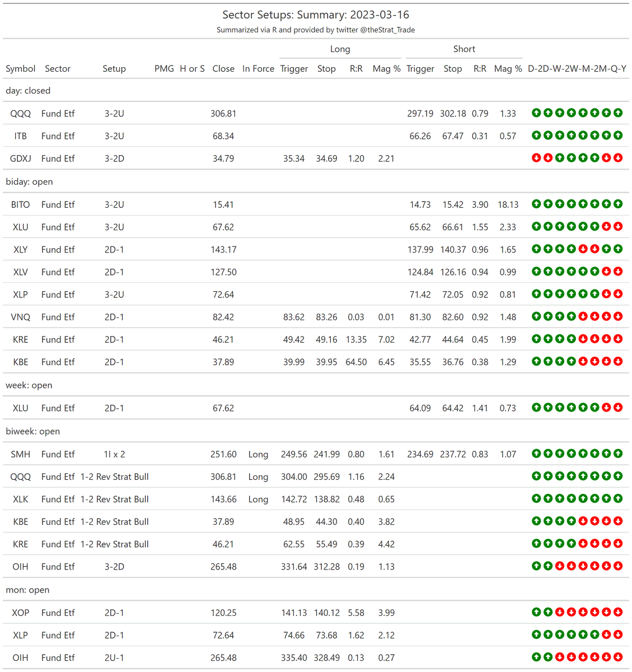
Task: Click the red Q arrow in KRE 1-2 Rev Strat Bull row
Action: [x=606, y=543]
